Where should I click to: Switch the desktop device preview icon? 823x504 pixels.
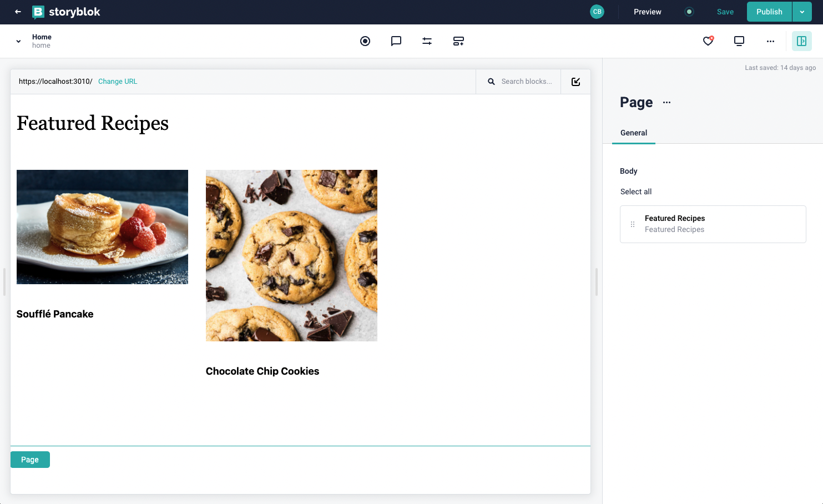point(739,41)
